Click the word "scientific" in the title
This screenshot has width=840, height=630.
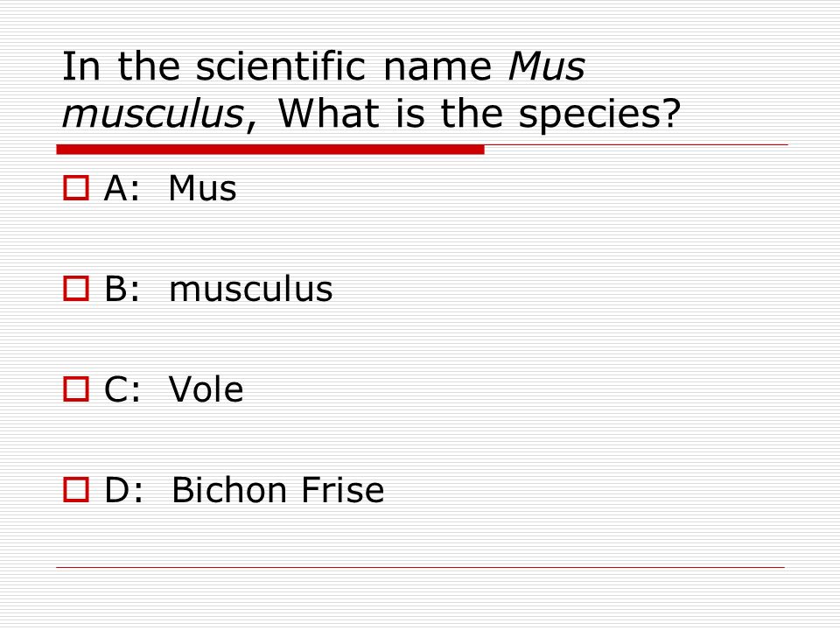pyautogui.click(x=281, y=66)
